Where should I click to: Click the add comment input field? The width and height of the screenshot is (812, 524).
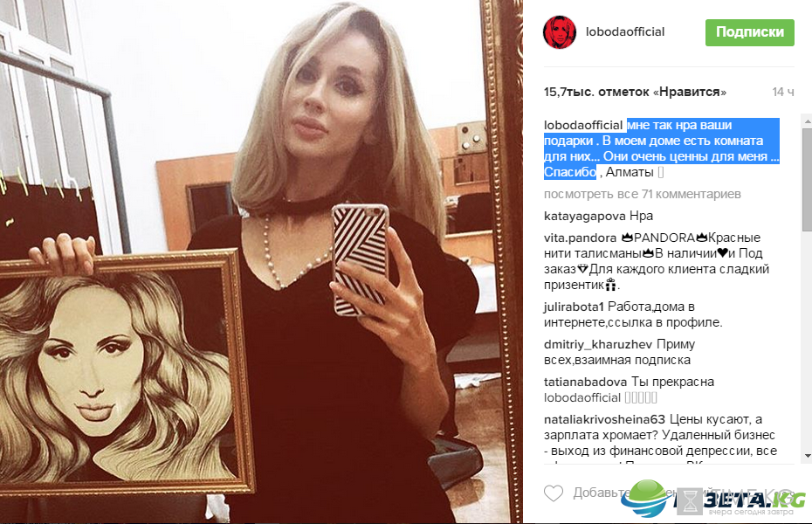(673, 493)
